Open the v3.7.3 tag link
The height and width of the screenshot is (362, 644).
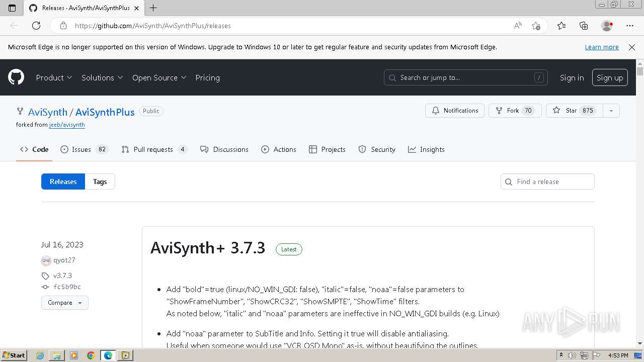point(62,276)
